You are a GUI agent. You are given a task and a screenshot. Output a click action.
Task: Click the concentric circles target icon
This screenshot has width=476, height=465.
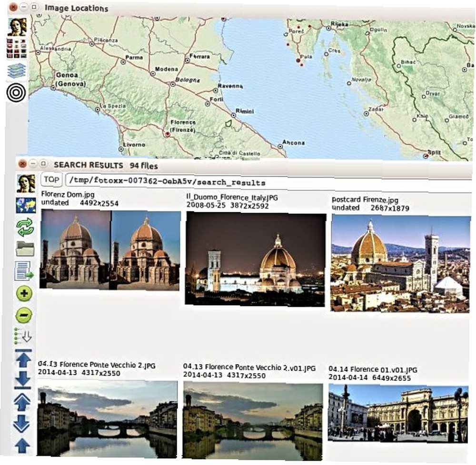click(x=16, y=93)
